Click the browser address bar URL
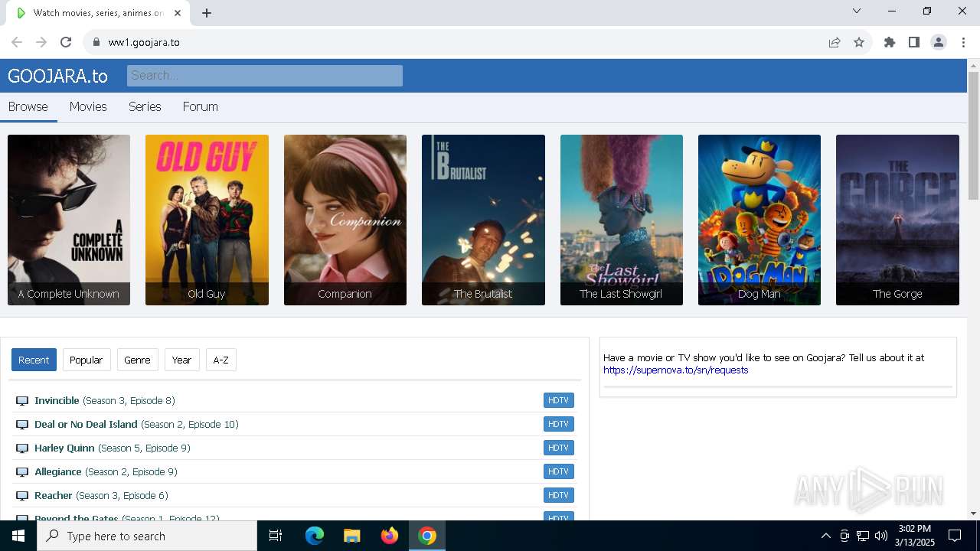The width and height of the screenshot is (980, 551). coord(144,42)
